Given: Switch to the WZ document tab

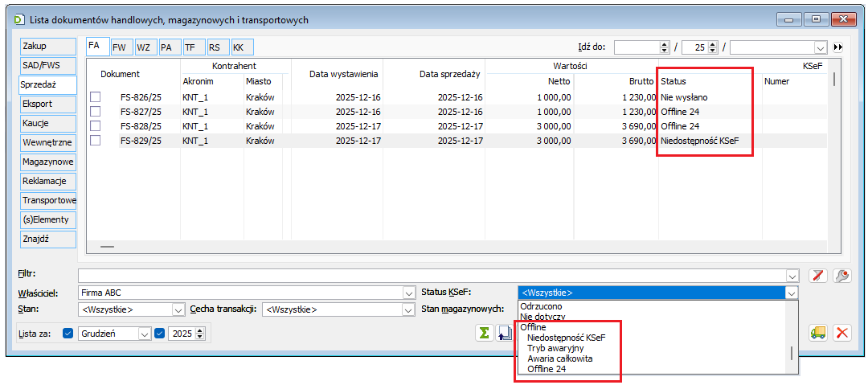Looking at the screenshot, I should point(145,47).
